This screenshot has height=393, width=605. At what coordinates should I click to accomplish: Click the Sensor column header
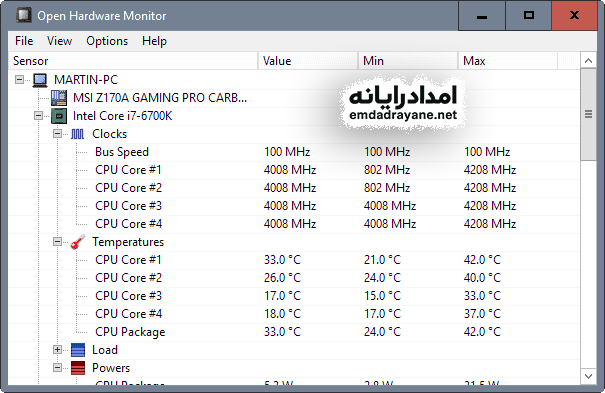click(133, 61)
